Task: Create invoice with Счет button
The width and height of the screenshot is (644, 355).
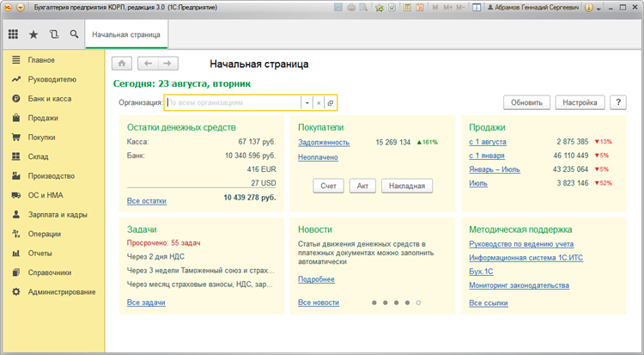Action: pos(328,186)
